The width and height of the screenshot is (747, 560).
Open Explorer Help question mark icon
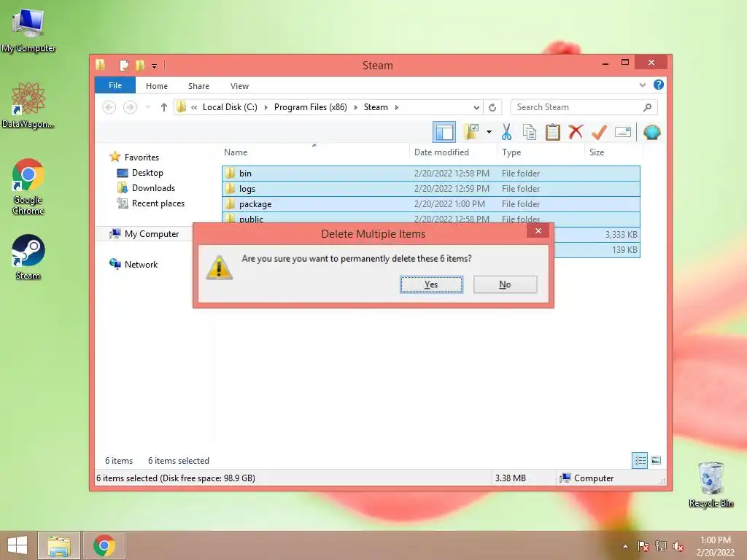click(x=659, y=85)
